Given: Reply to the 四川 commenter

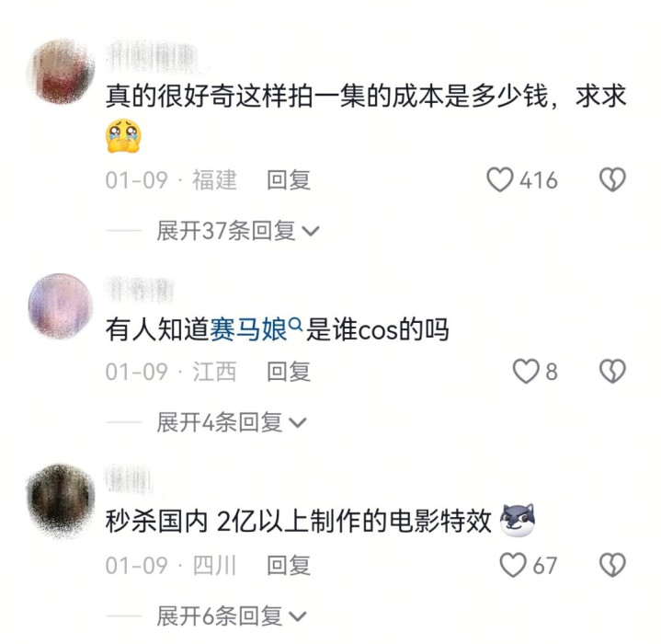Looking at the screenshot, I should (289, 565).
